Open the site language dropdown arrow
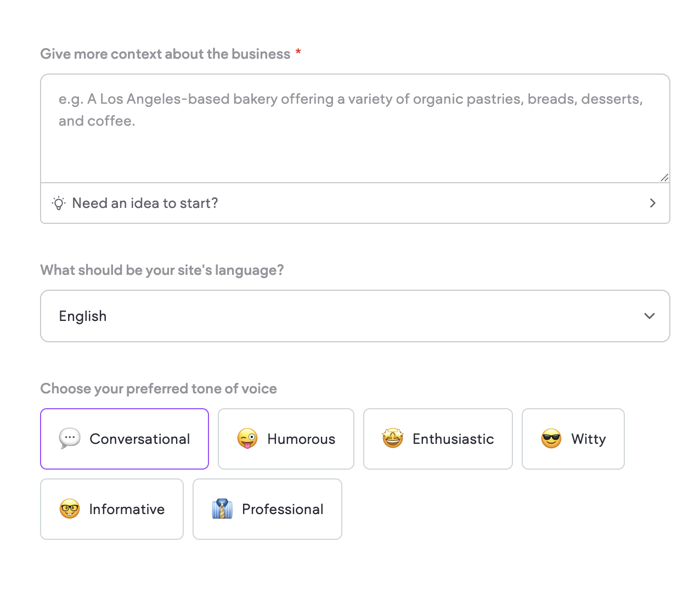 (650, 316)
